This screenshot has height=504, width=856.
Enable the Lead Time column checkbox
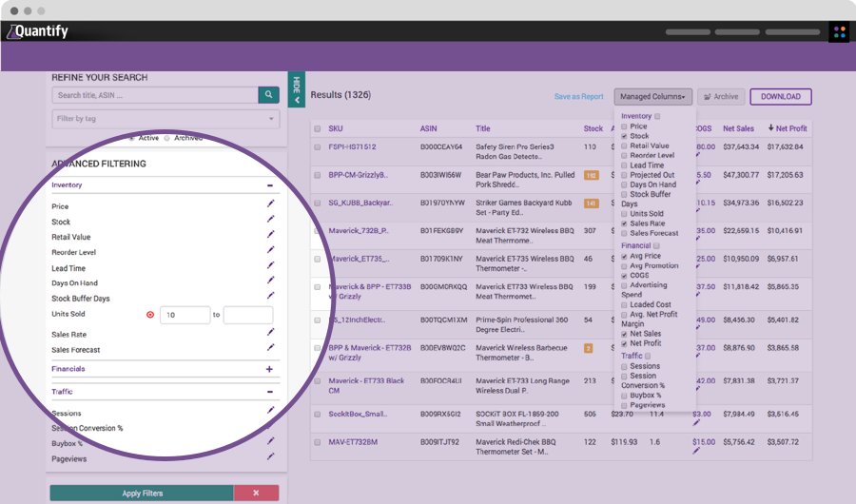[x=624, y=165]
